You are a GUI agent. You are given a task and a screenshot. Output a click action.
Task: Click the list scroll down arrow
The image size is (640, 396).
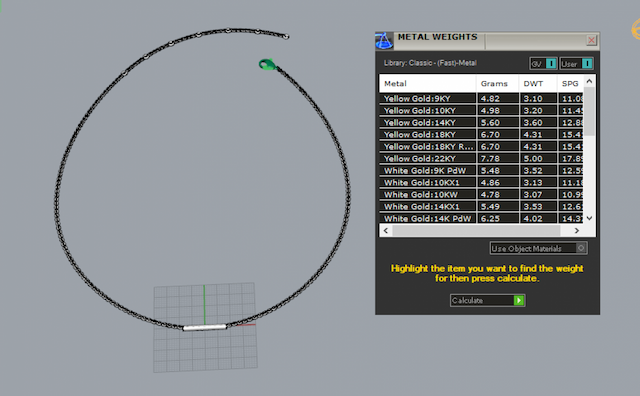(x=589, y=218)
